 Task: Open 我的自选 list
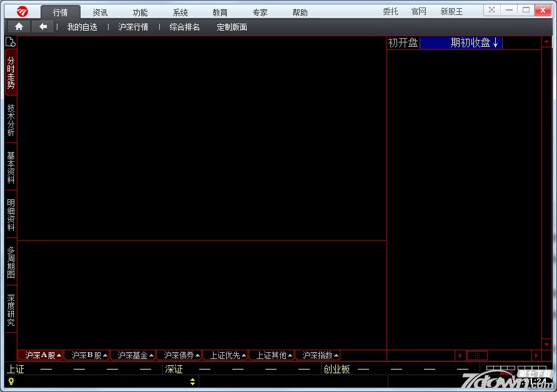point(82,27)
